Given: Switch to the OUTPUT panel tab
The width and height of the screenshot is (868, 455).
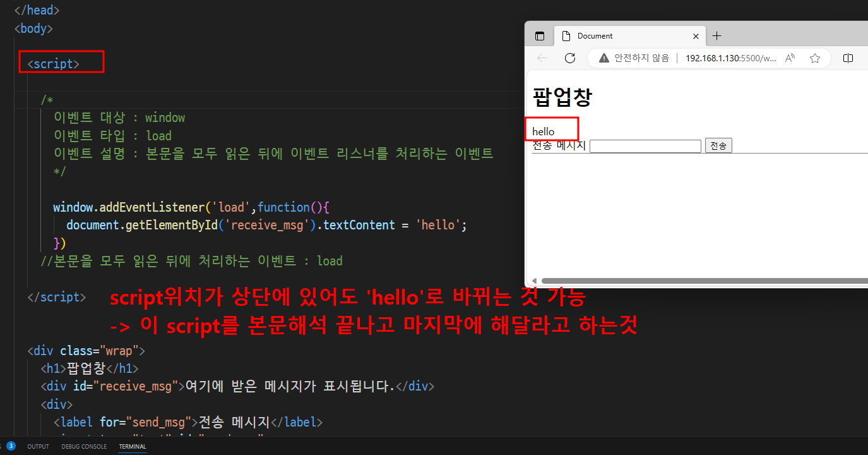Looking at the screenshot, I should click(x=38, y=447).
